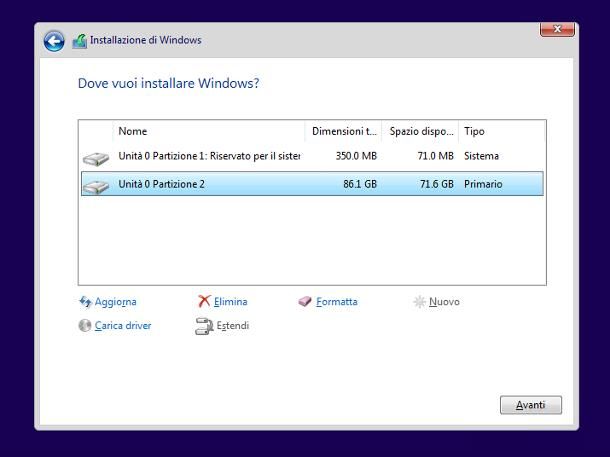Click the Aggiorna refresh arrows icon

coord(85,302)
